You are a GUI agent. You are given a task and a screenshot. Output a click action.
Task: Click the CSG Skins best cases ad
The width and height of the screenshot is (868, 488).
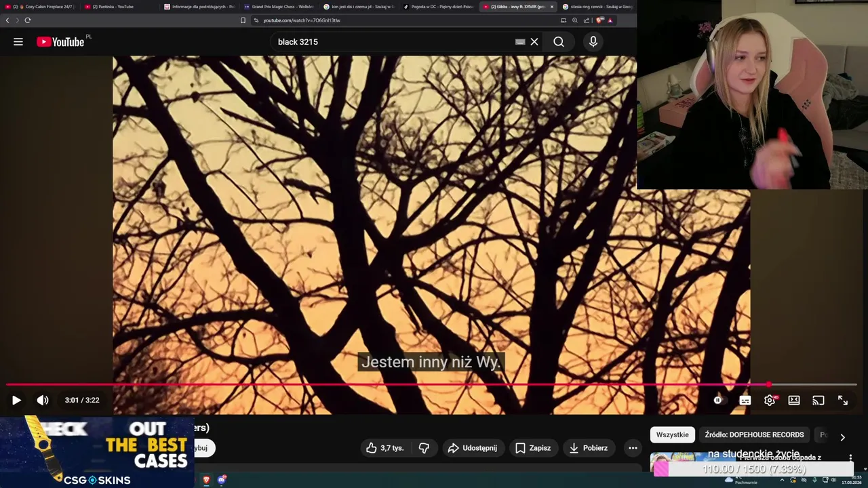[97, 451]
